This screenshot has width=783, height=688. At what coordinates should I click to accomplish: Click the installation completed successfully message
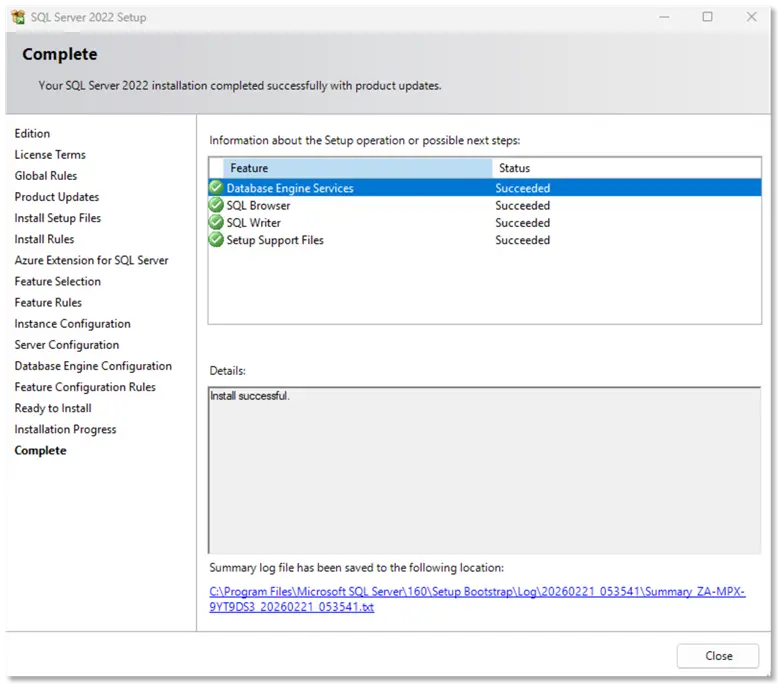(x=240, y=85)
